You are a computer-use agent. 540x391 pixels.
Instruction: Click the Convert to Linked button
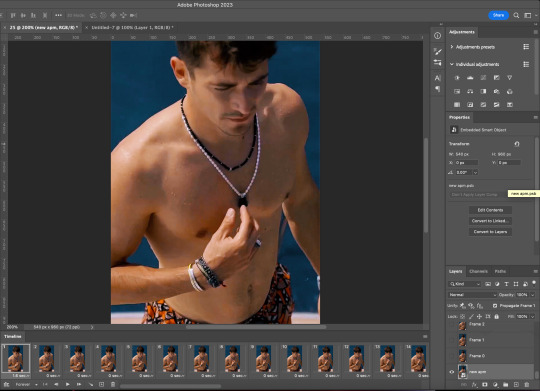(490, 221)
